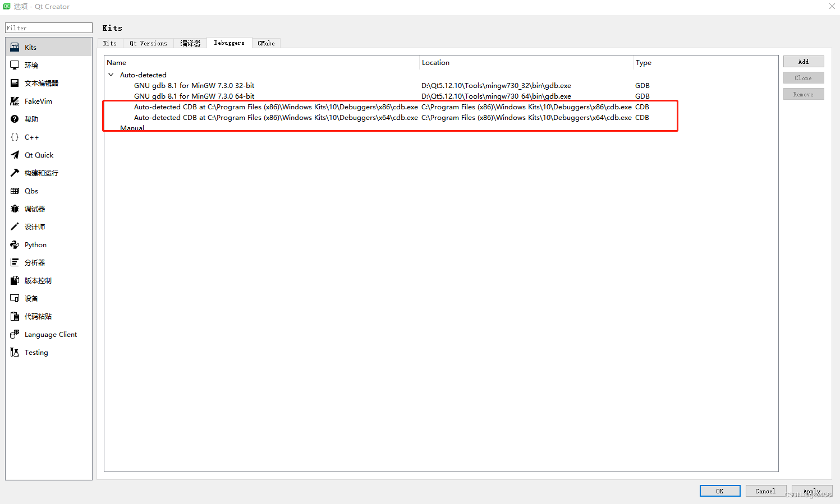The height and width of the screenshot is (504, 840).
Task: Click mingw730_64 gdb.exe location cell
Action: [x=497, y=96]
